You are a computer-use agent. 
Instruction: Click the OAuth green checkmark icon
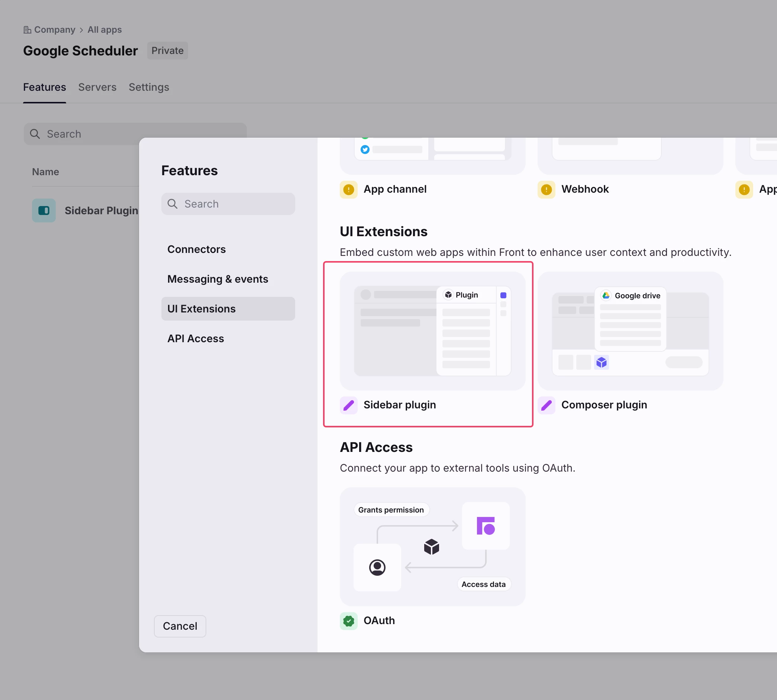coord(348,621)
